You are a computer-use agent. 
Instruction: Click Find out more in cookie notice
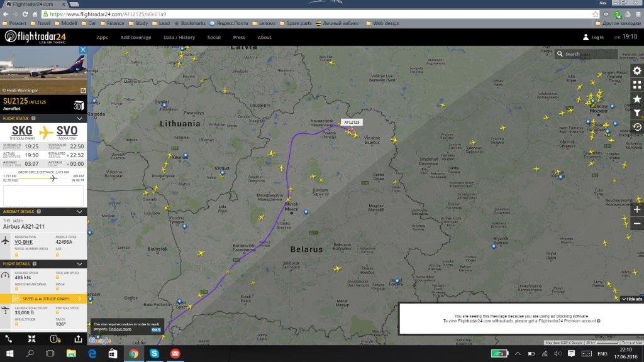pos(119,329)
